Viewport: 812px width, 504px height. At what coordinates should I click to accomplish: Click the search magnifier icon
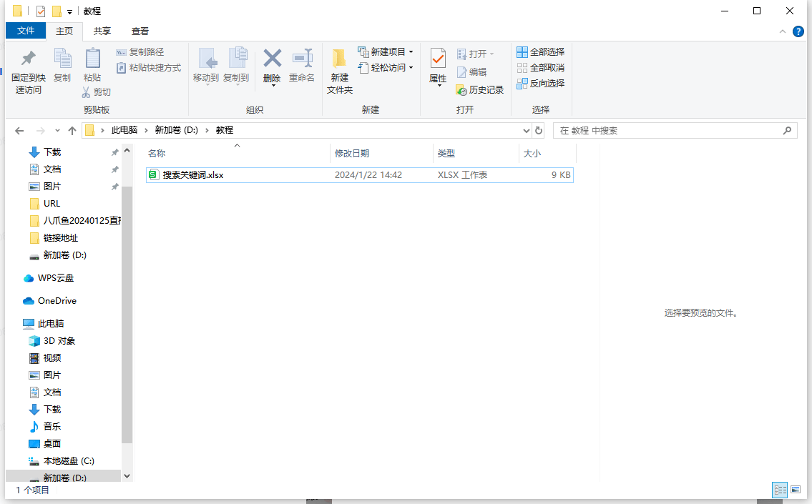point(787,130)
